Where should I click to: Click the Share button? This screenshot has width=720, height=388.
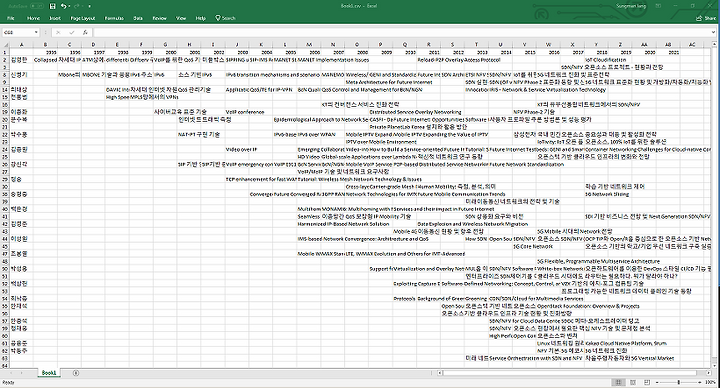coord(706,18)
